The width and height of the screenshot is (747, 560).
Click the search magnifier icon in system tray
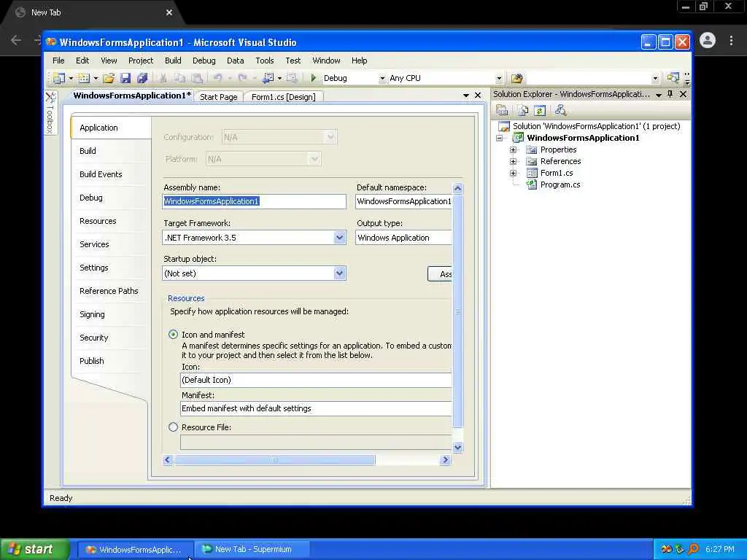click(693, 549)
